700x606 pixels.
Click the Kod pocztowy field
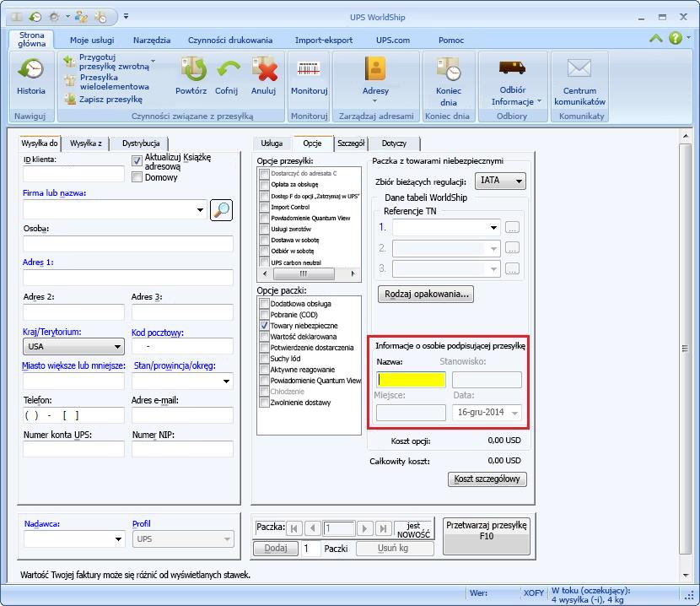pyautogui.click(x=182, y=346)
